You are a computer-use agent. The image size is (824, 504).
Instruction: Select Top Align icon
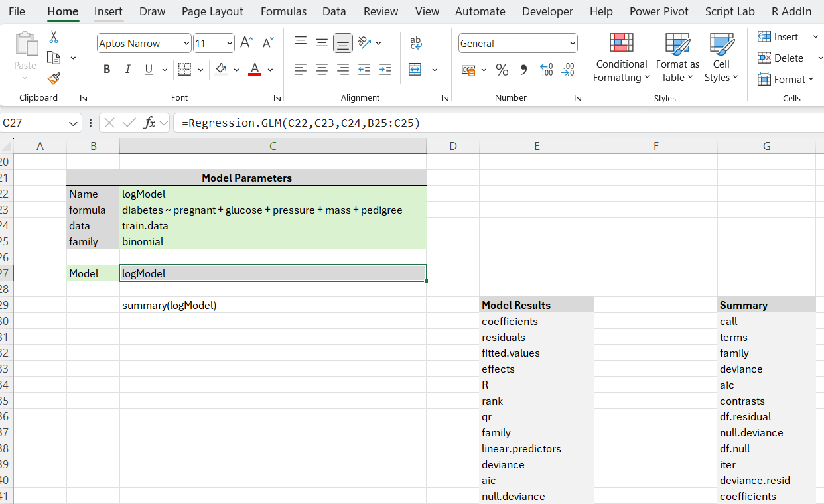301,42
